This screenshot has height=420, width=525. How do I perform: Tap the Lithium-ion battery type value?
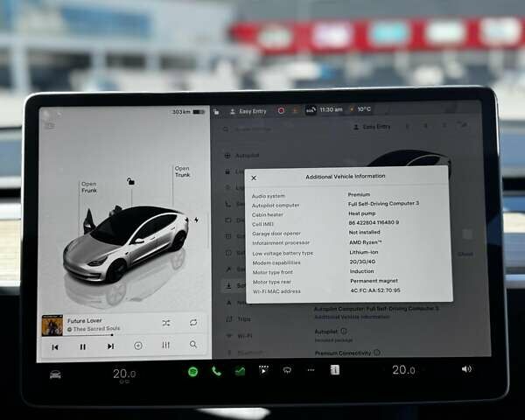tap(364, 252)
